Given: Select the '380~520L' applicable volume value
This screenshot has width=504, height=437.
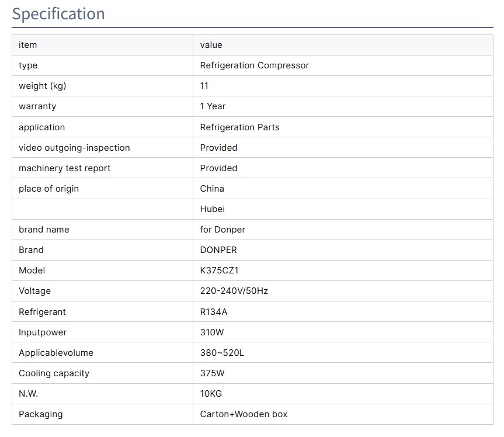Looking at the screenshot, I should click(x=222, y=353).
